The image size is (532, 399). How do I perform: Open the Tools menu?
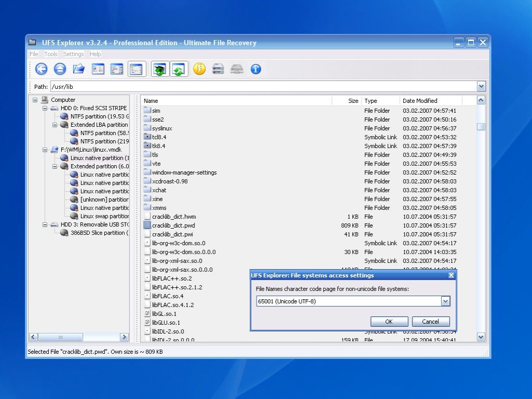coord(51,54)
